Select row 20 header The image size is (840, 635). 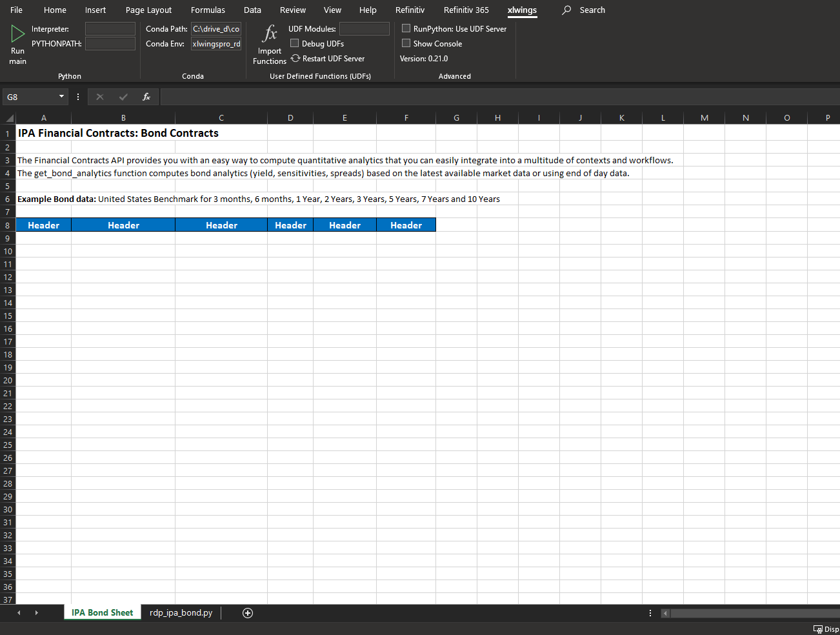click(x=8, y=380)
